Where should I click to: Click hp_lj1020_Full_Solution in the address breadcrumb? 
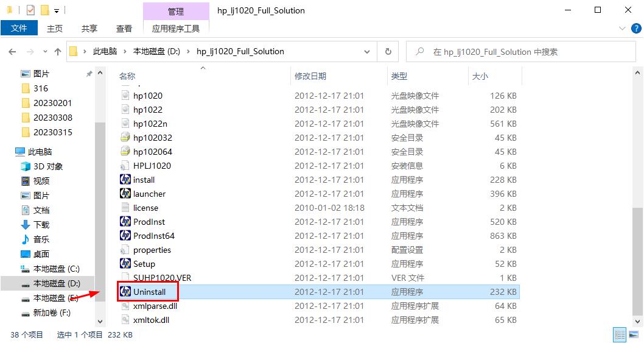point(240,51)
